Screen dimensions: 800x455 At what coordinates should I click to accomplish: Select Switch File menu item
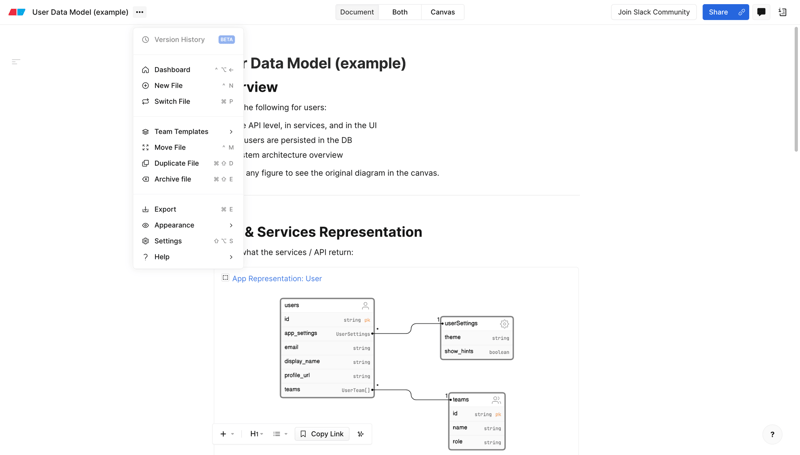(x=188, y=101)
